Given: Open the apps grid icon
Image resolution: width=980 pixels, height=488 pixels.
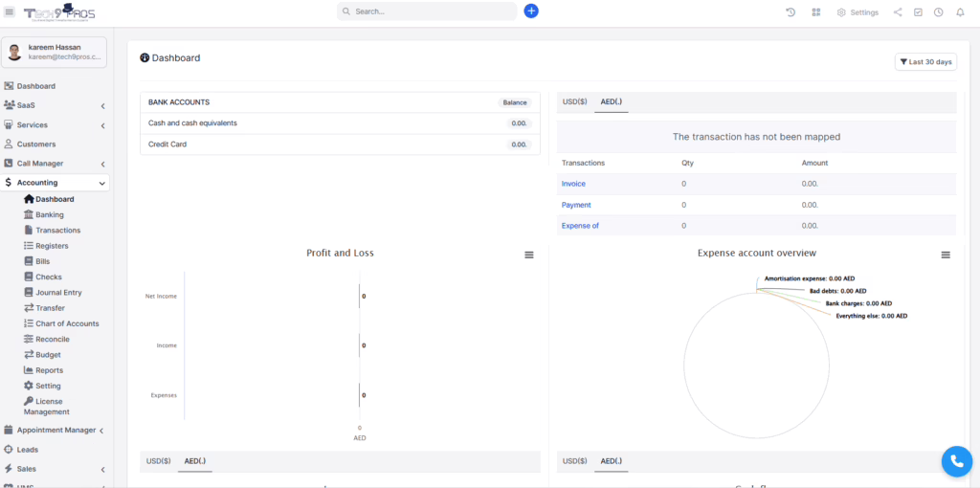Looking at the screenshot, I should tap(816, 12).
